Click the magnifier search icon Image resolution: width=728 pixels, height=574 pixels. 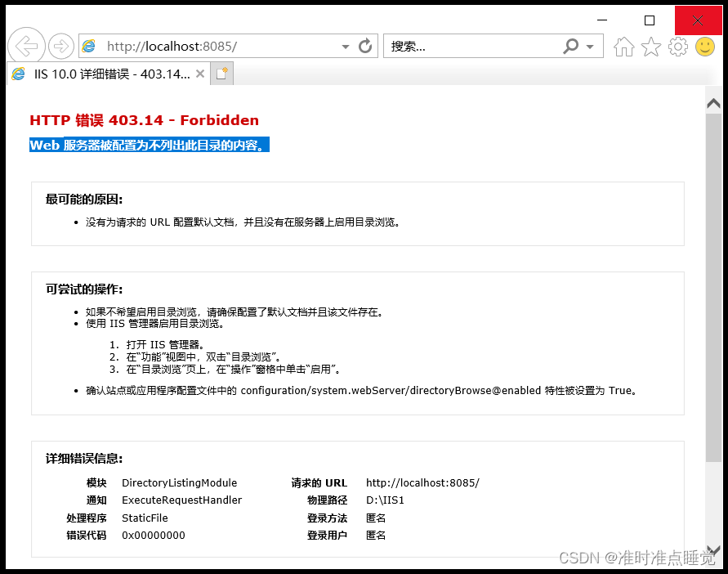click(570, 46)
